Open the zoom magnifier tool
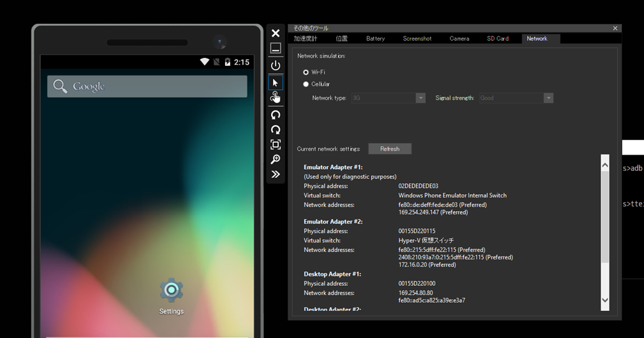The image size is (644, 338). pyautogui.click(x=275, y=160)
